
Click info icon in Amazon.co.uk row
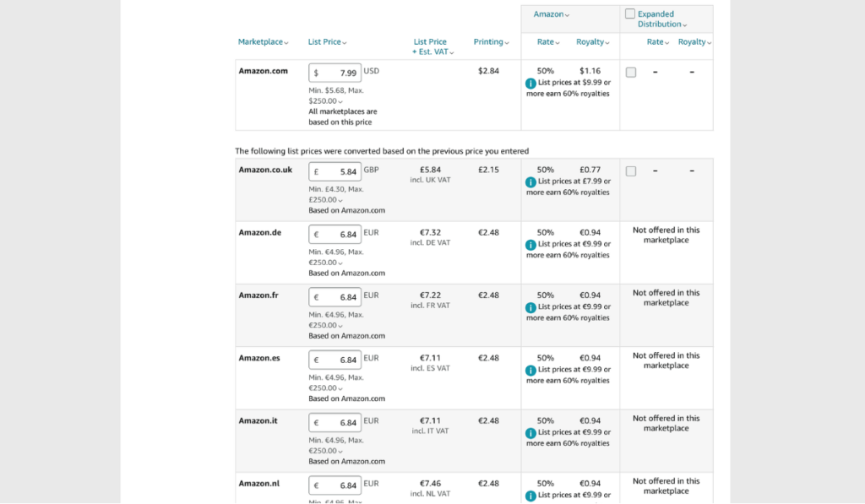tap(530, 182)
